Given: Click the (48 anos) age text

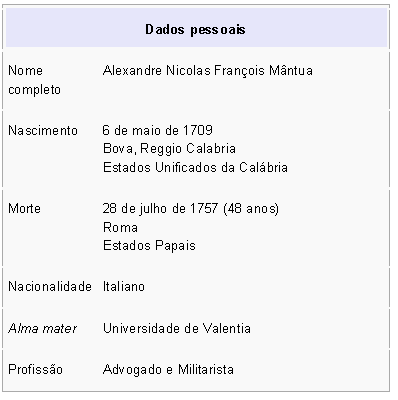Looking at the screenshot, I should pos(251,209).
